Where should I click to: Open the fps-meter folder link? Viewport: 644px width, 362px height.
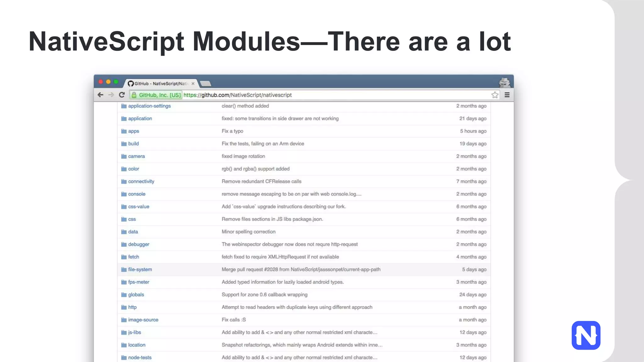pos(139,282)
